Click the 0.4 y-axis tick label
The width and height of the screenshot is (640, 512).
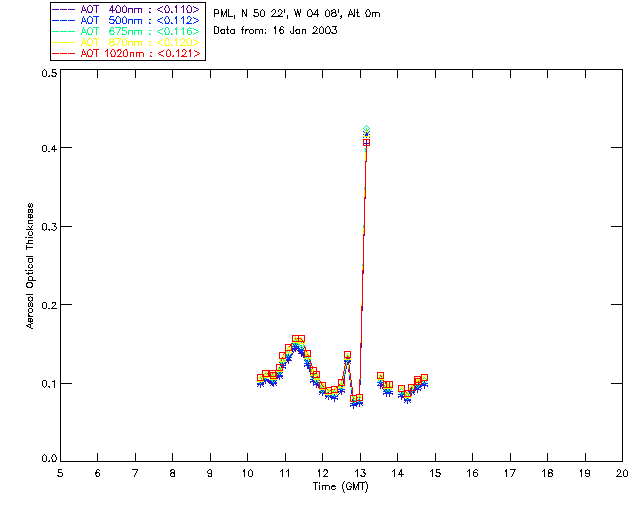(x=49, y=148)
